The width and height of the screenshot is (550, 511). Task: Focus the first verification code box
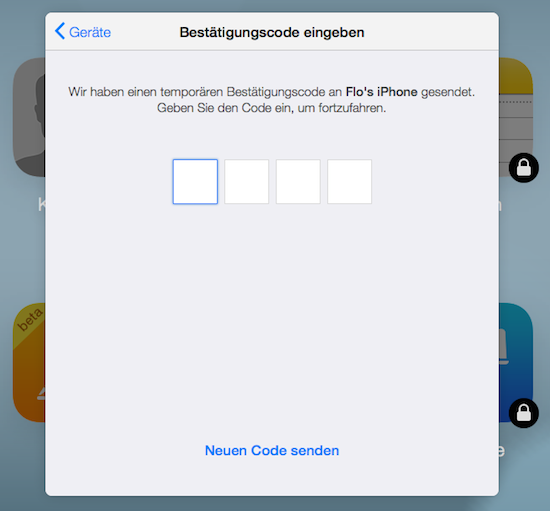[195, 182]
